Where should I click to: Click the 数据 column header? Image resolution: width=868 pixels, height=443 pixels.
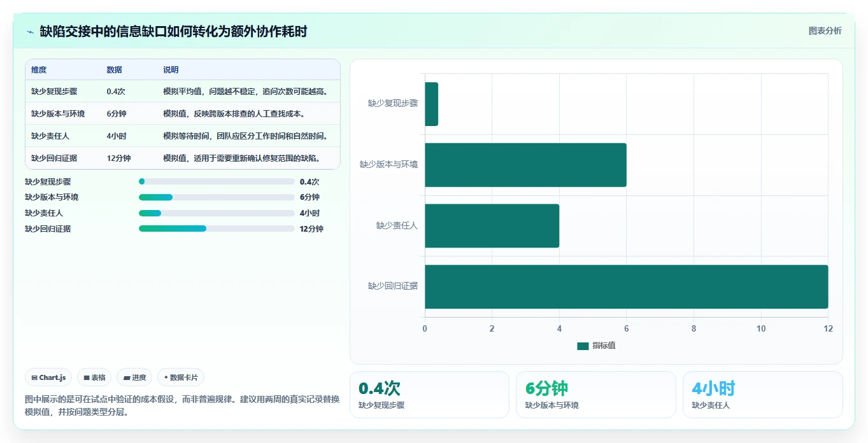pos(115,70)
